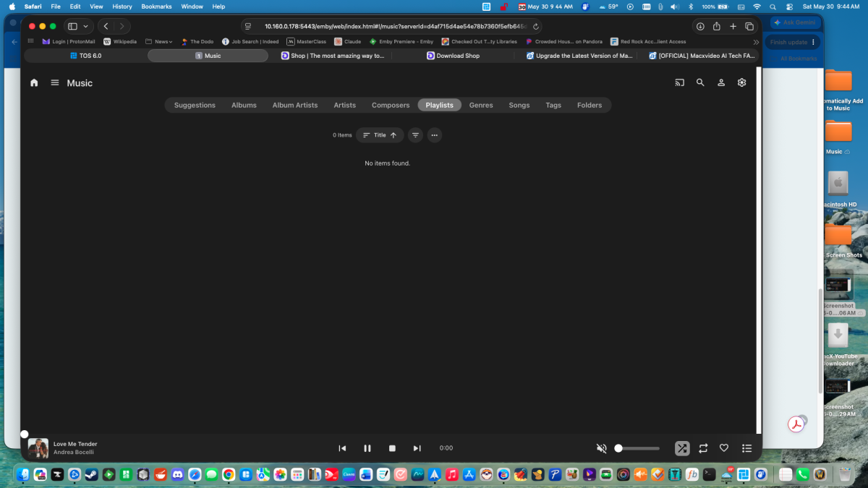Switch to the Genres tab
This screenshot has height=488, width=868.
pos(481,105)
